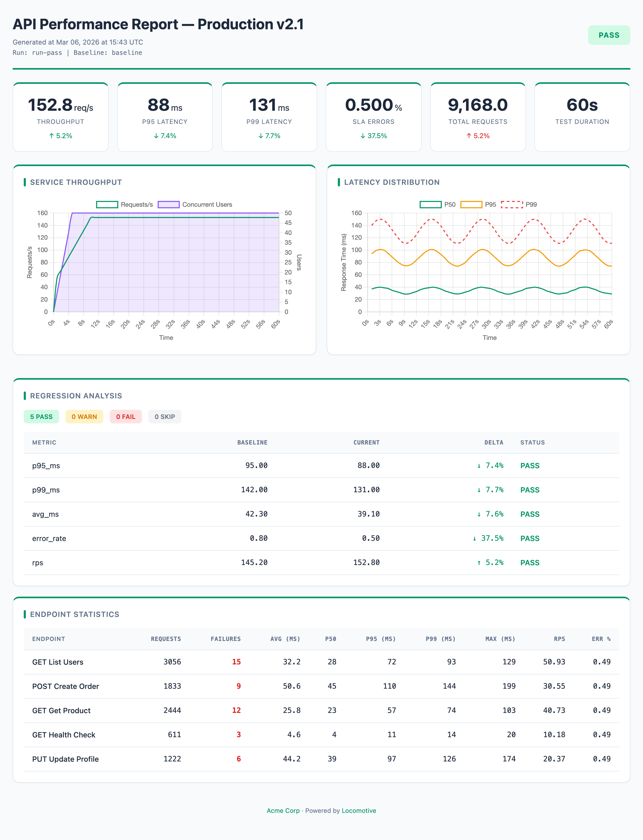Open the Locomotive footer link

coord(359,810)
